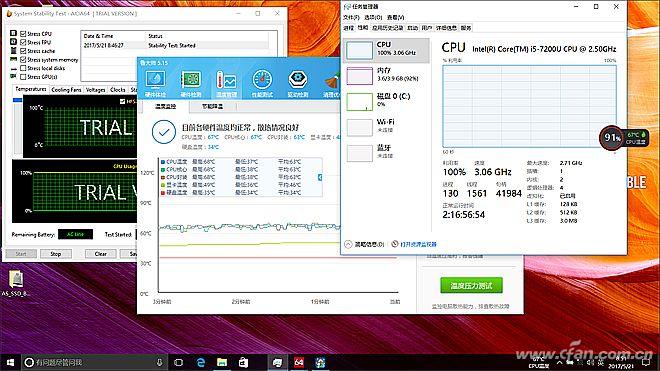This screenshot has height=371, width=660.
Task: Select the temperature monitoring tab in Lu Master
Action: [166, 107]
